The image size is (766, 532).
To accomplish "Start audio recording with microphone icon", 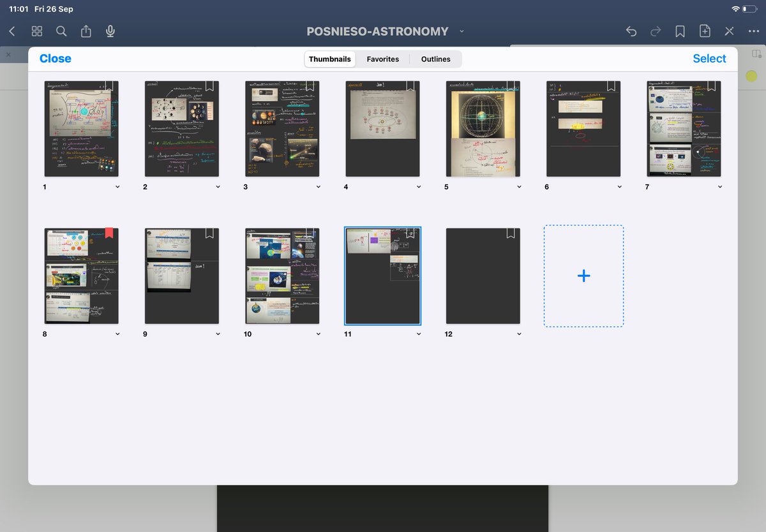I will [x=110, y=31].
